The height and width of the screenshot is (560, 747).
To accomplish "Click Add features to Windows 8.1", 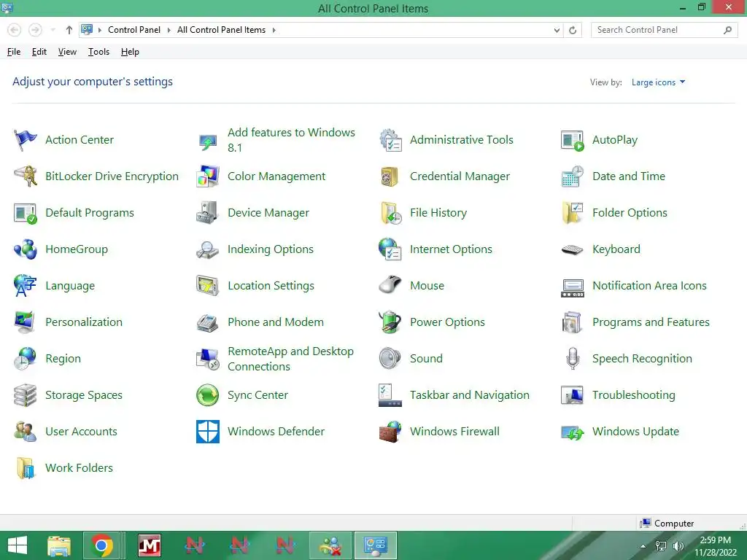I will (x=291, y=140).
